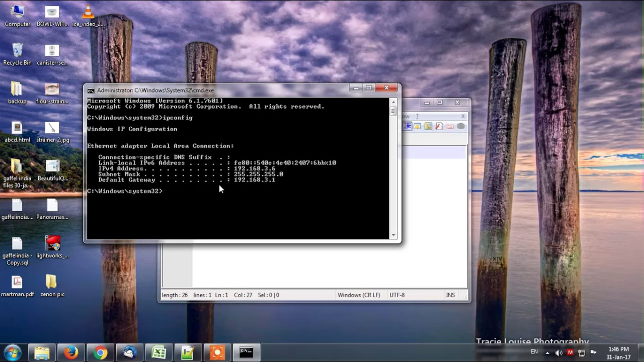Viewport: 644px width, 362px height.
Task: Click the Col : 27 status text
Action: point(243,295)
